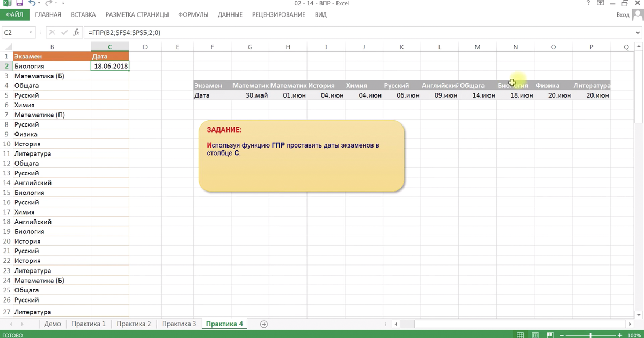The image size is (644, 338).
Task: Click cell B27 Литература
Action: 52,312
